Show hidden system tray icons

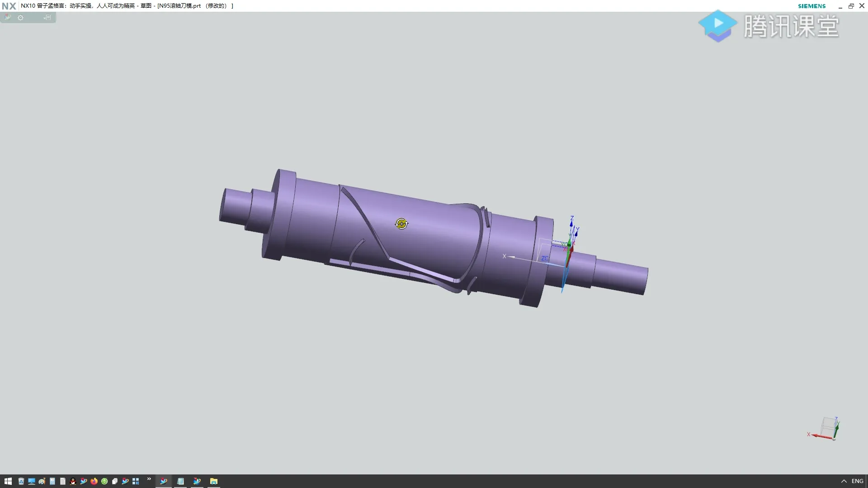(x=844, y=481)
